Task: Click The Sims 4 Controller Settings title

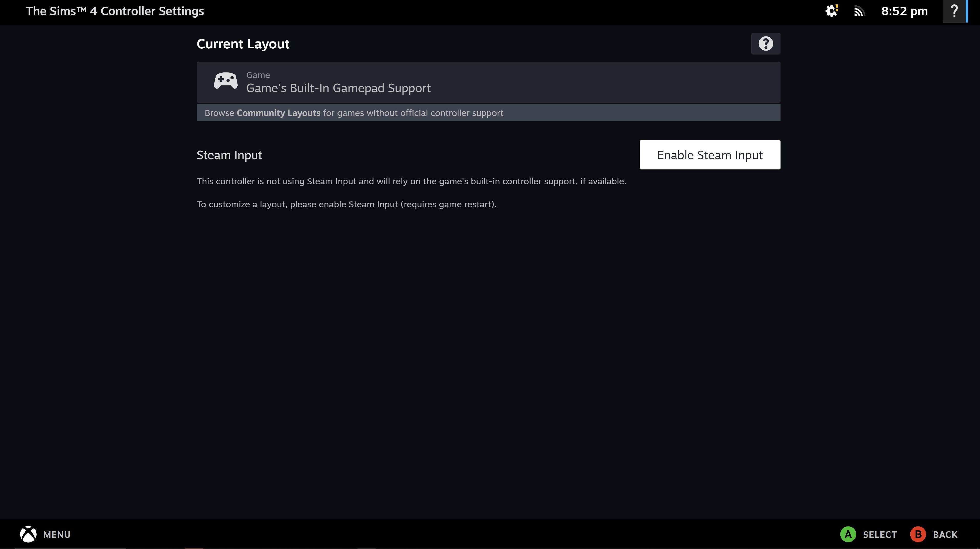Action: pos(115,11)
